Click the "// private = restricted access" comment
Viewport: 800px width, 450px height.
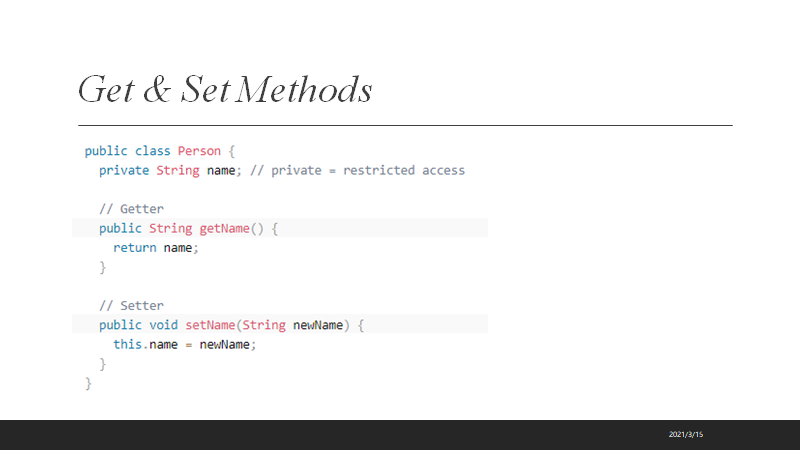[357, 170]
